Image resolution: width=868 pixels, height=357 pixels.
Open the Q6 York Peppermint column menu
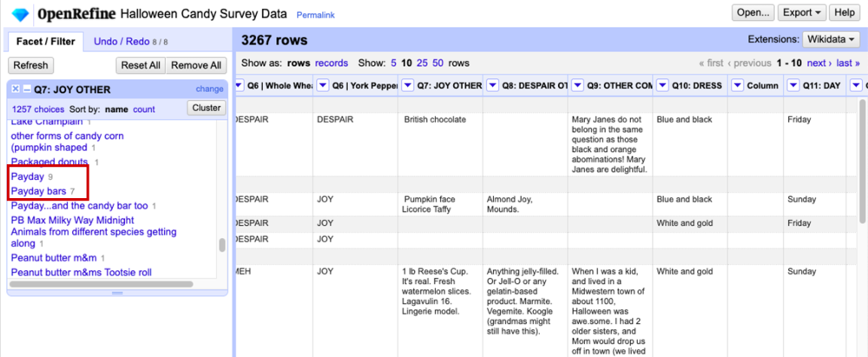pos(323,85)
